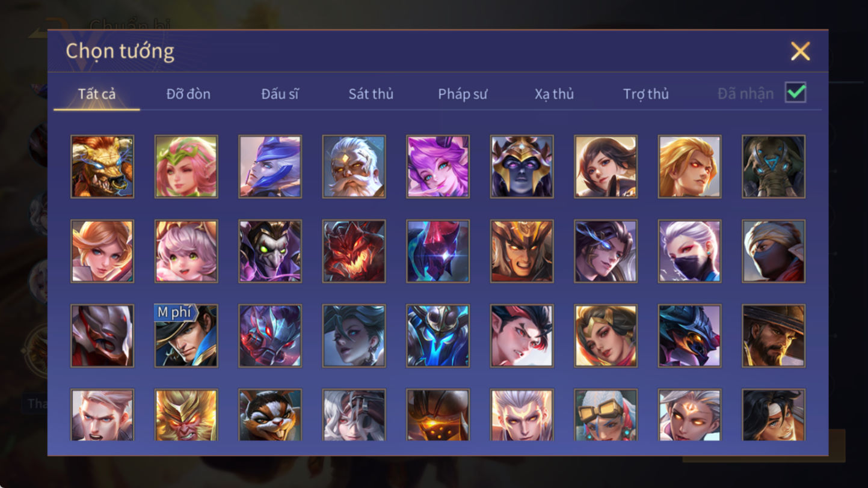Switch to the Trợ thủ tab
868x488 pixels.
[646, 94]
